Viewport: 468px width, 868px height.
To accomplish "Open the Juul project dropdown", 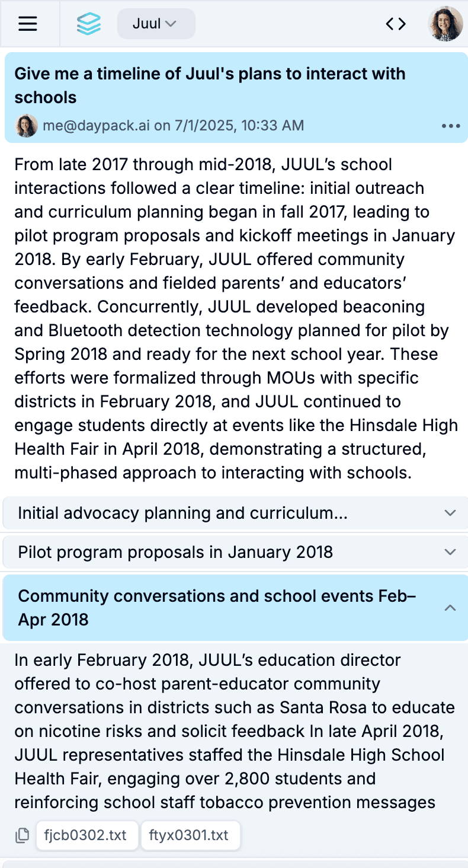I will click(156, 24).
